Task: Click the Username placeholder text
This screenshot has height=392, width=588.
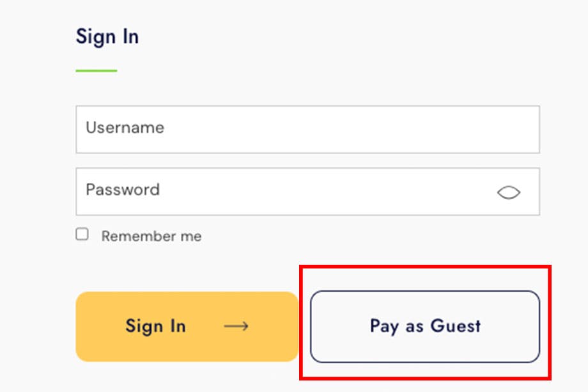Action: click(125, 127)
